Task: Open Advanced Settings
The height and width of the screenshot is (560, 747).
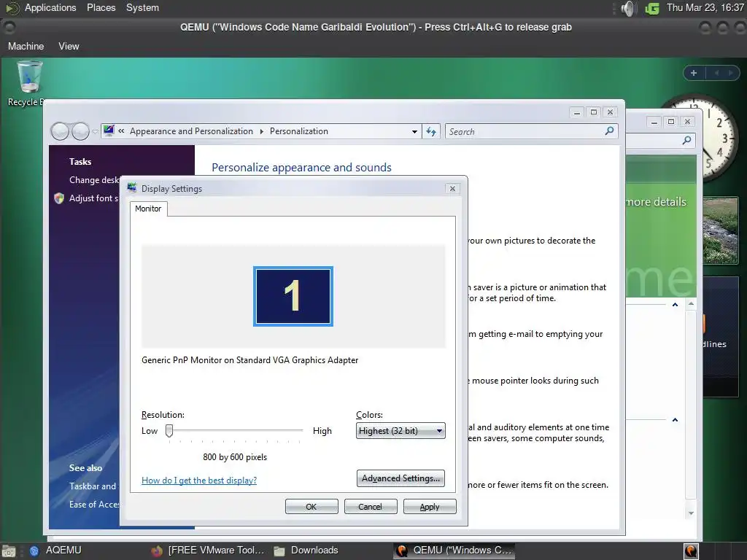Action: coord(400,478)
